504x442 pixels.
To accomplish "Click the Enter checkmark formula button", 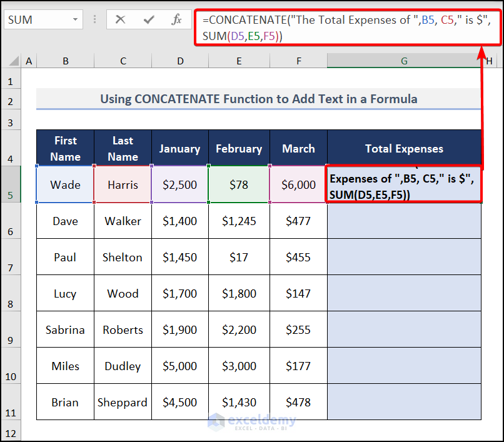I will click(149, 19).
